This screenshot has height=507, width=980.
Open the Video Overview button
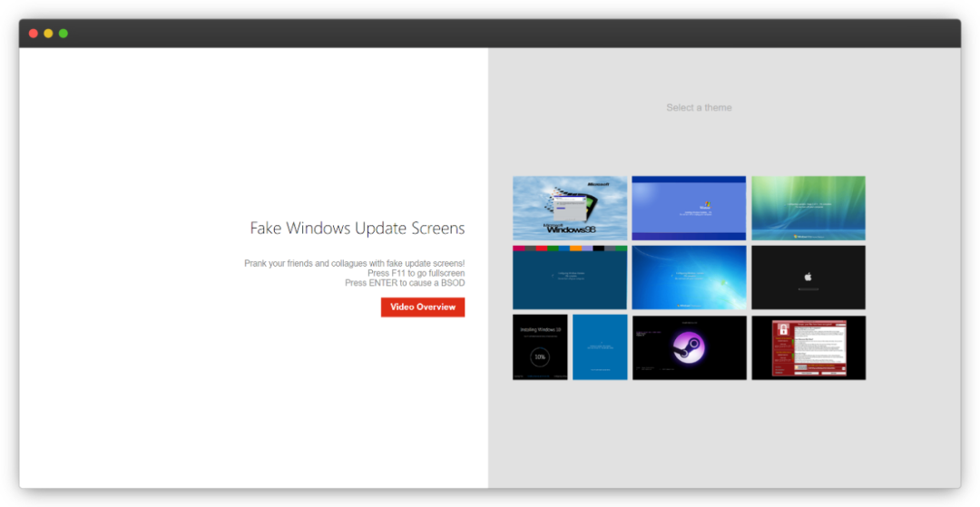423,307
